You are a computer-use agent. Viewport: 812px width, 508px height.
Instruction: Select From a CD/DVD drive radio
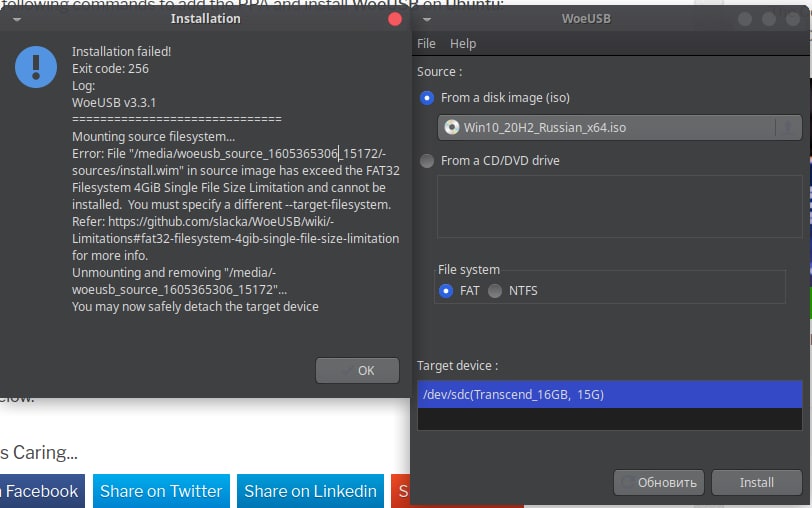click(427, 161)
